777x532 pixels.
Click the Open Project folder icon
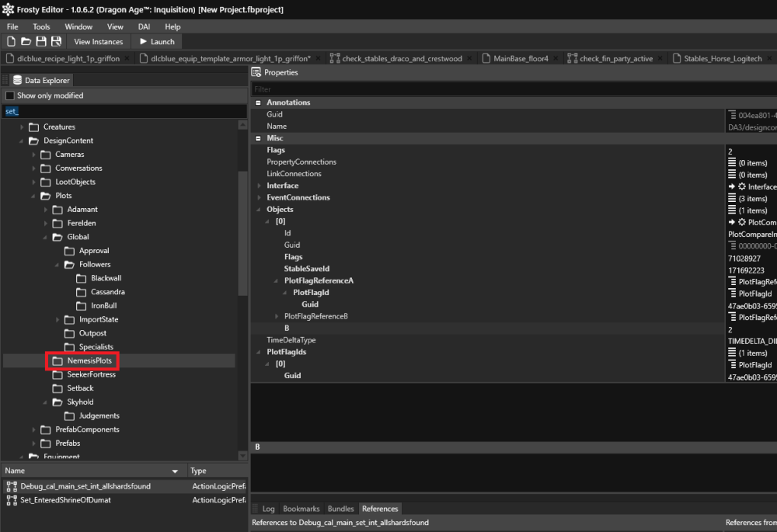pos(26,41)
